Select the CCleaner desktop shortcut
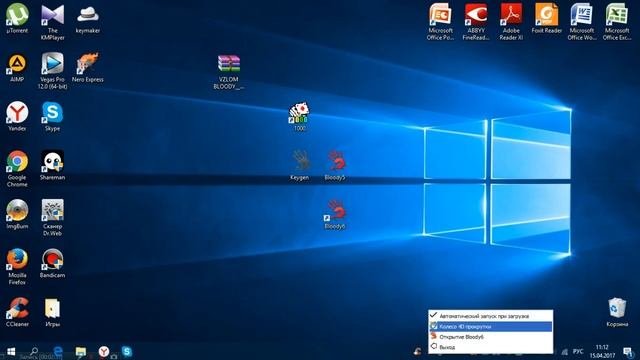Viewport: 640px width, 360px height. click(x=17, y=312)
